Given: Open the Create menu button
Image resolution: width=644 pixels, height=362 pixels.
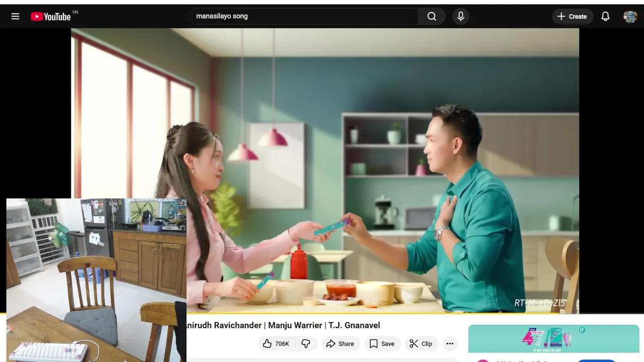Looking at the screenshot, I should point(572,17).
